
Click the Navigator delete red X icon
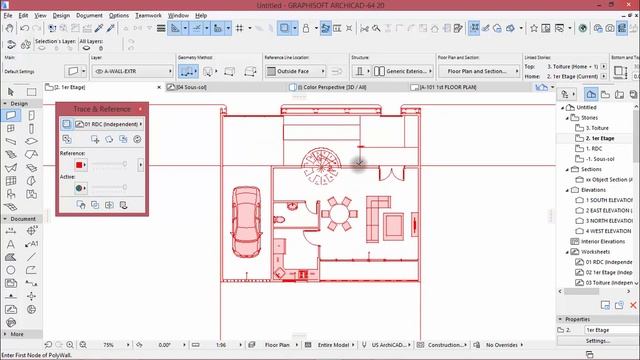click(x=633, y=305)
